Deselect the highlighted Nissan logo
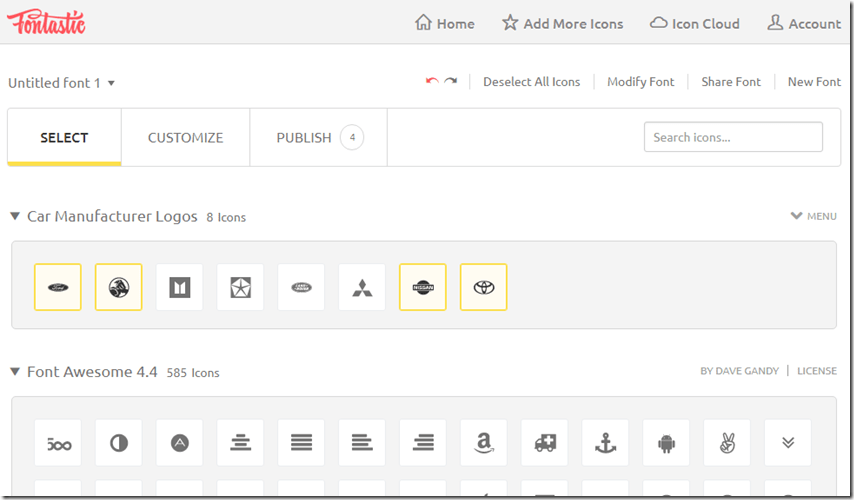Viewport: 854px width, 500px height. [x=423, y=288]
